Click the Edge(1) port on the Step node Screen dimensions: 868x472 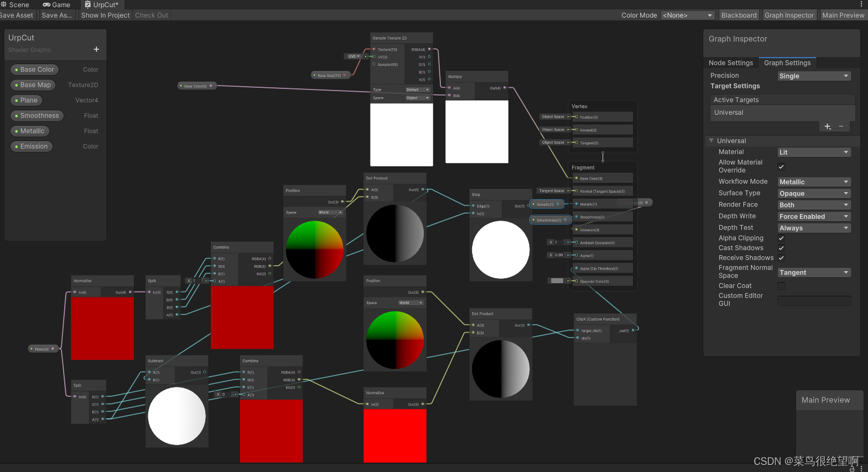(473, 206)
